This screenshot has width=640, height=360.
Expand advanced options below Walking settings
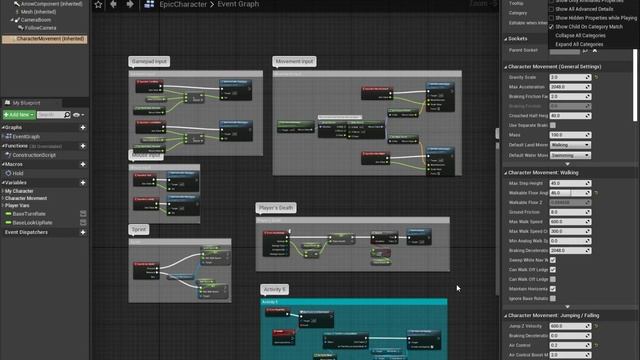(x=567, y=307)
